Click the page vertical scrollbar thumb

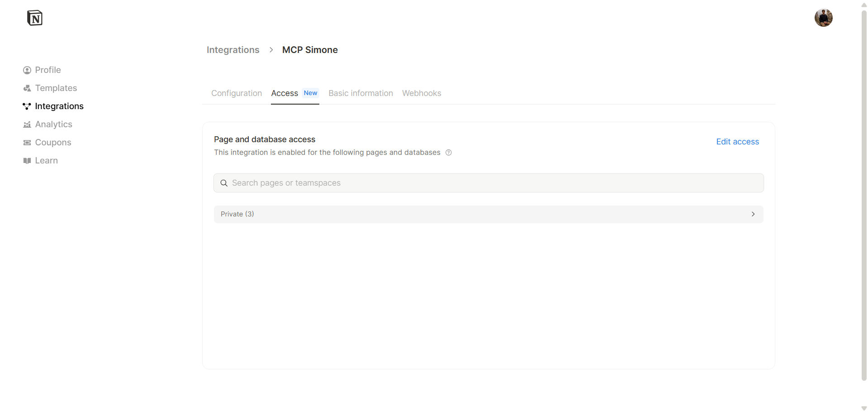coord(864,195)
